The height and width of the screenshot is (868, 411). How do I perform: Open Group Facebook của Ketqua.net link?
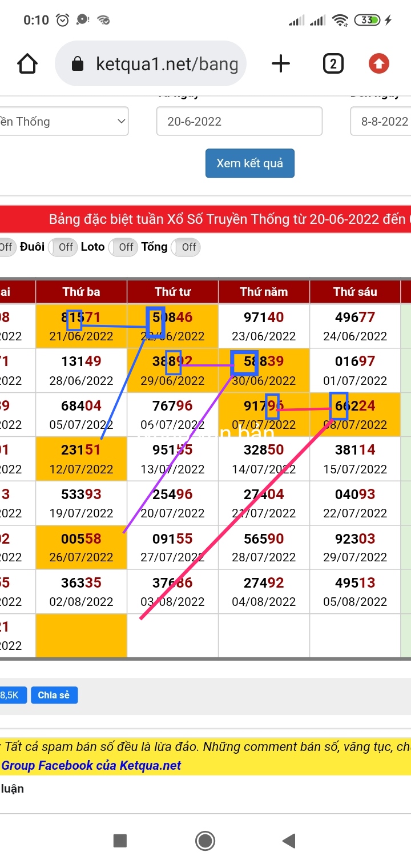(x=91, y=765)
